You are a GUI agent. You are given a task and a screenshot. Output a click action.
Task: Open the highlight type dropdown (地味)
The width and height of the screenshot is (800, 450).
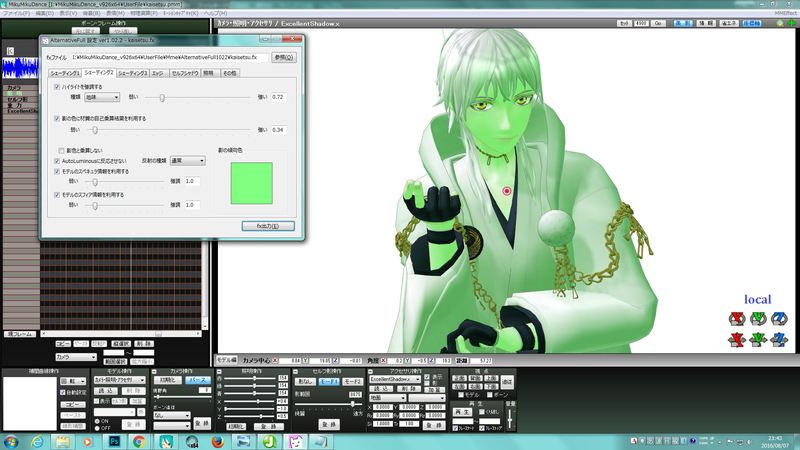coord(102,97)
